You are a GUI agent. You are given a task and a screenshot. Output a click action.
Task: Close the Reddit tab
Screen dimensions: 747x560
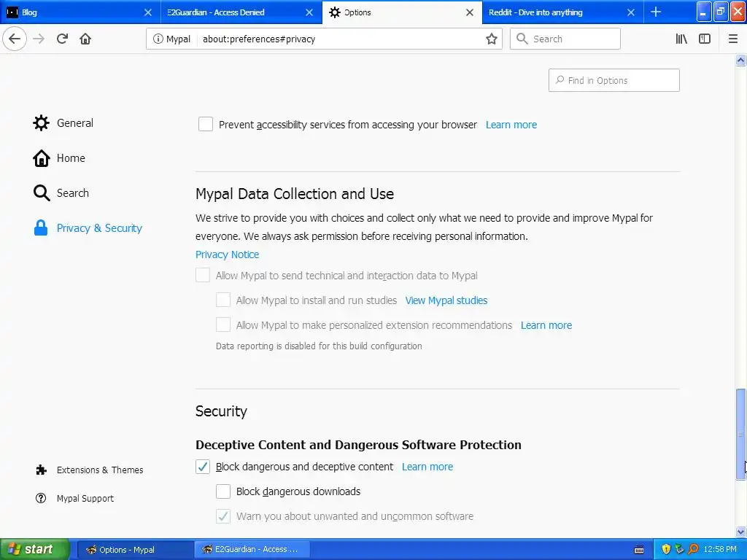[631, 12]
